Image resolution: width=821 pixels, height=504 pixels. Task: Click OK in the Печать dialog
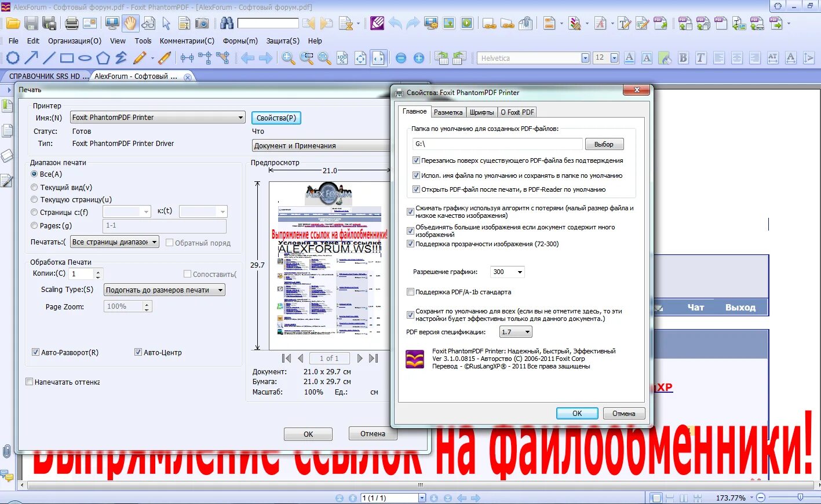(308, 434)
